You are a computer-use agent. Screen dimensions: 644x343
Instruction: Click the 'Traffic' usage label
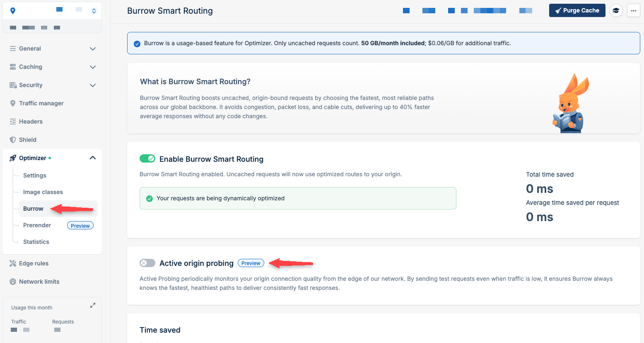(19, 322)
